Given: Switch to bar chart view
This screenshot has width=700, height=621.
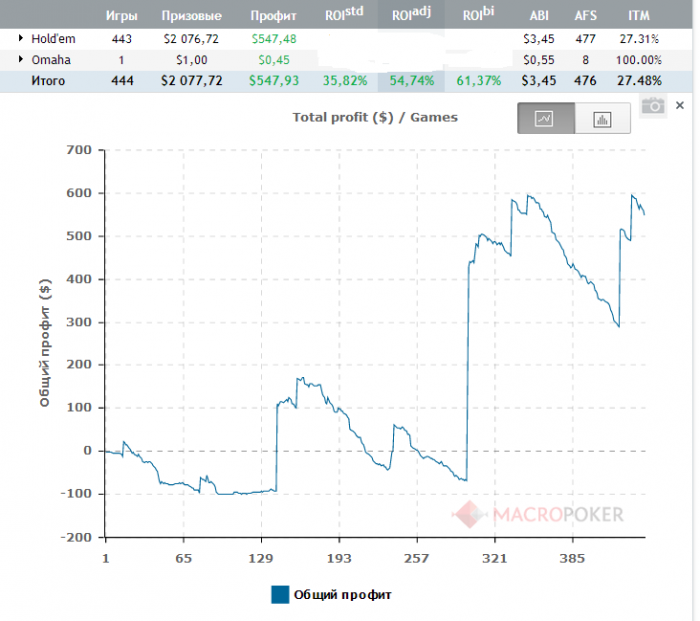Looking at the screenshot, I should 603,118.
